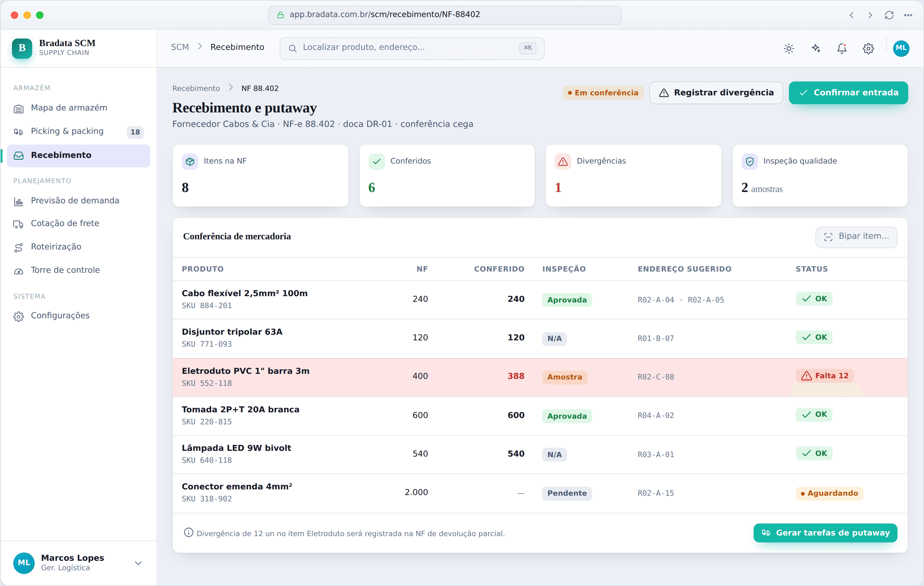
Task: Click address R04-A-02
Action: pos(656,416)
